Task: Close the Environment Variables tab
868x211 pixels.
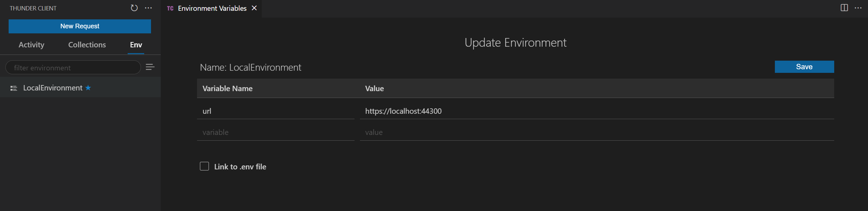Action: [254, 8]
